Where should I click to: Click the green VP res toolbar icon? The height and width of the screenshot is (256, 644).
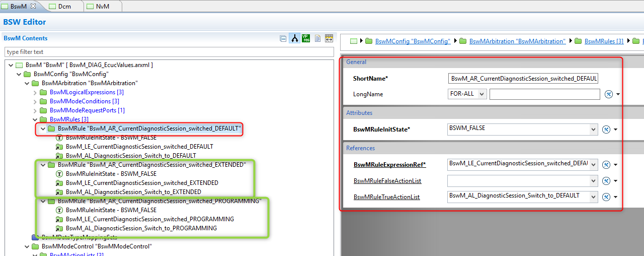pos(306,38)
